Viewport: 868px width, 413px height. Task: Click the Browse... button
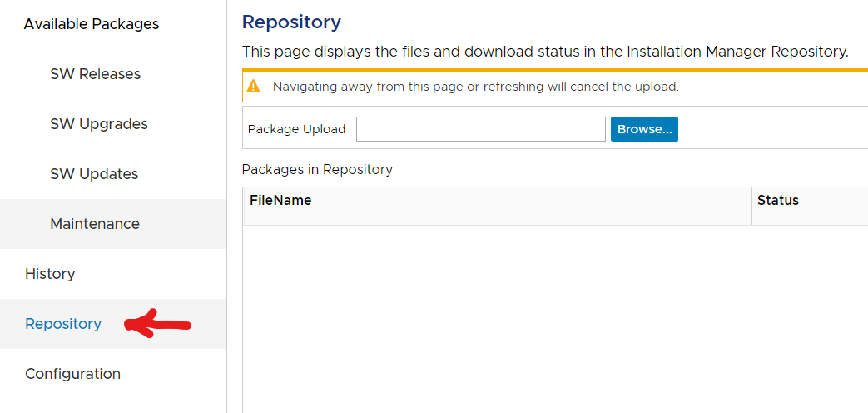pos(644,129)
